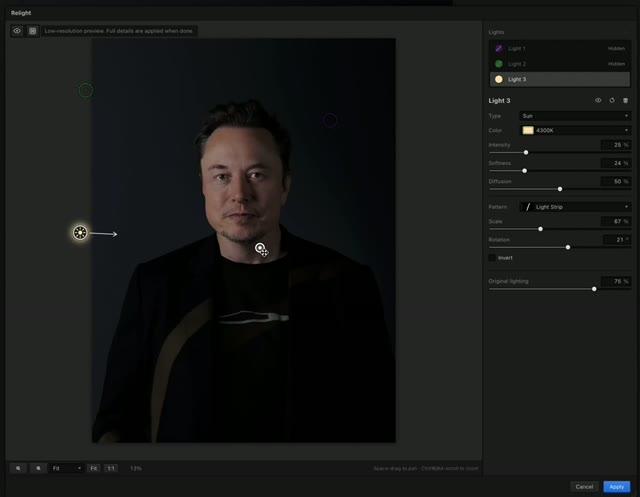This screenshot has height=497, width=640.
Task: Show Light 2 via its Hidden label
Action: (616, 64)
